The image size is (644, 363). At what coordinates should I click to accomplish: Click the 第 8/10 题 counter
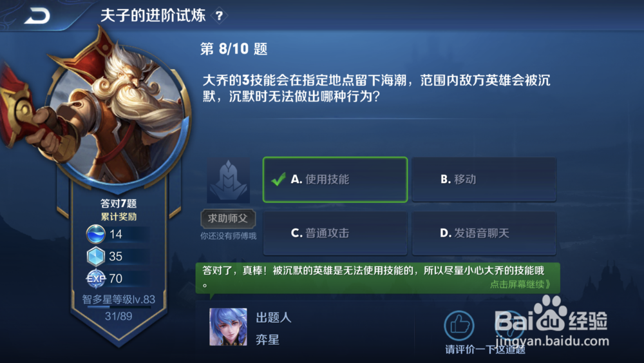click(234, 49)
